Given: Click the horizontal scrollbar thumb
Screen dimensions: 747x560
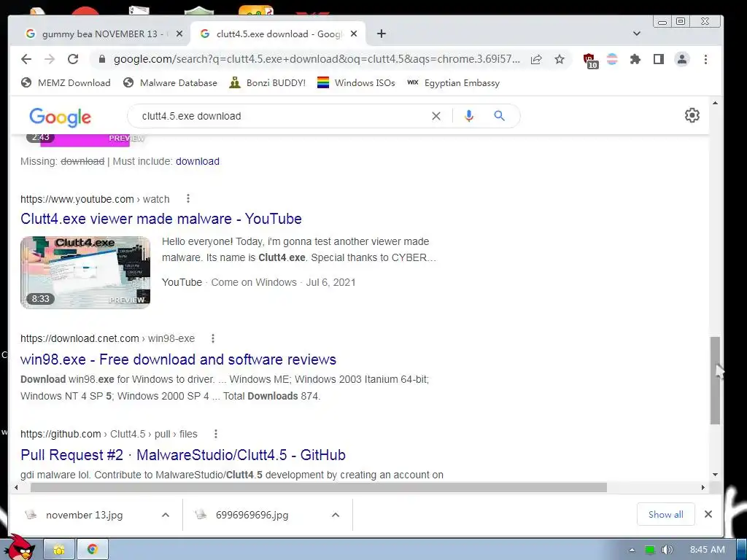Looking at the screenshot, I should coord(319,487).
